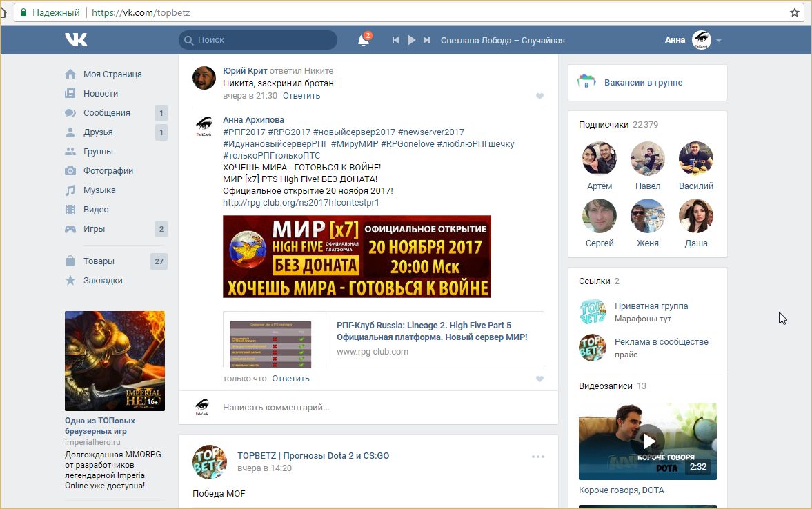Open the Анна profile dropdown arrow
This screenshot has height=509, width=812.
[x=719, y=41]
